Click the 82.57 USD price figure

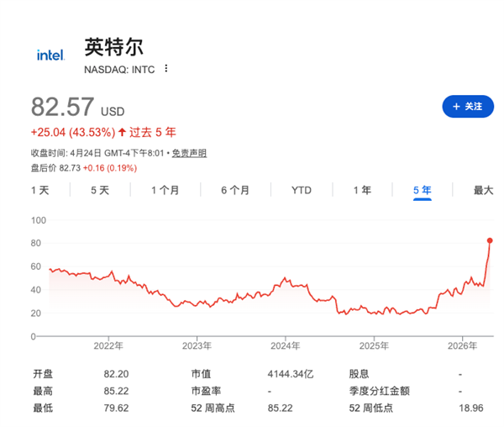click(64, 108)
